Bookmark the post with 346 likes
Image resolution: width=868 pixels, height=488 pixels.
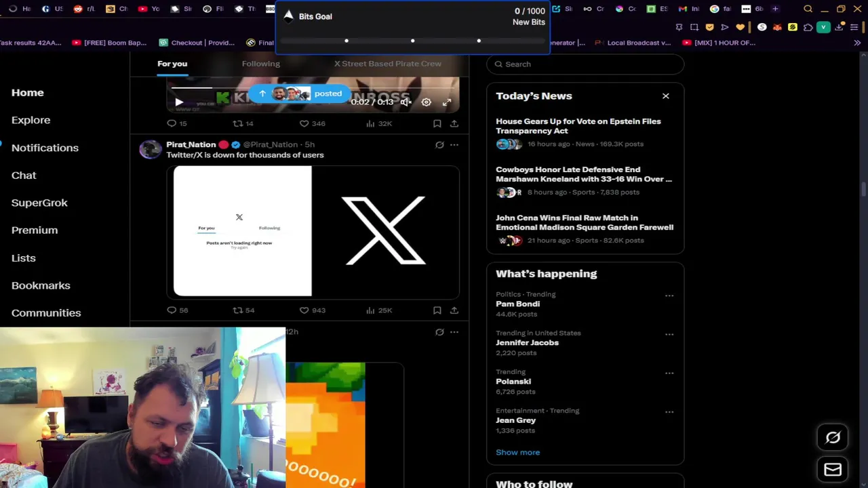point(437,123)
